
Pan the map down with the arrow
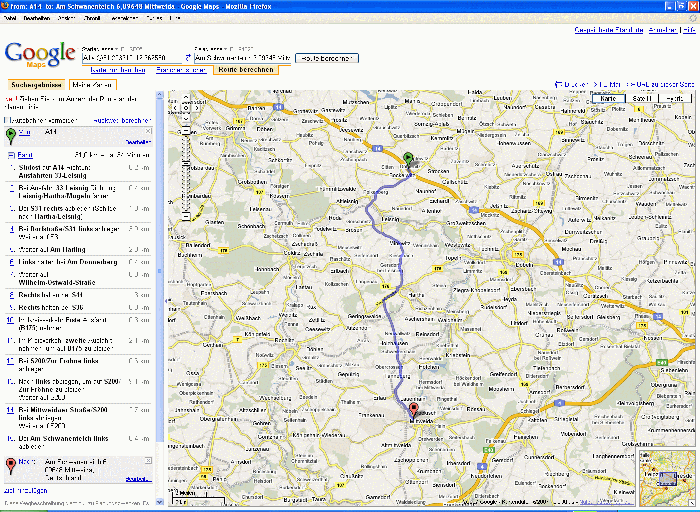[x=186, y=118]
